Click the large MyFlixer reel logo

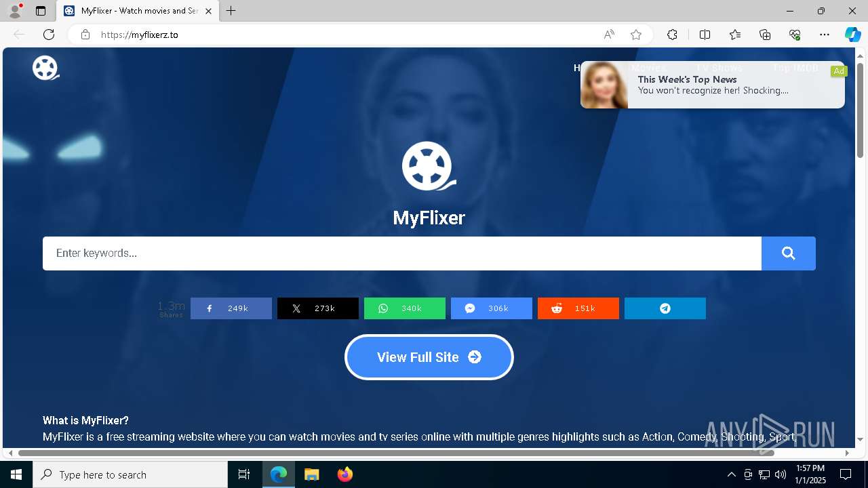pos(429,166)
